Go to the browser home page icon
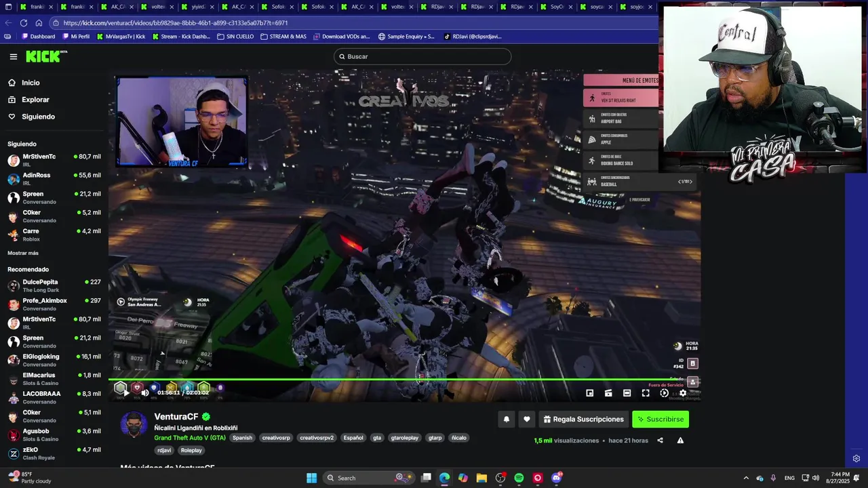Image resolution: width=868 pixels, height=488 pixels. 39,22
